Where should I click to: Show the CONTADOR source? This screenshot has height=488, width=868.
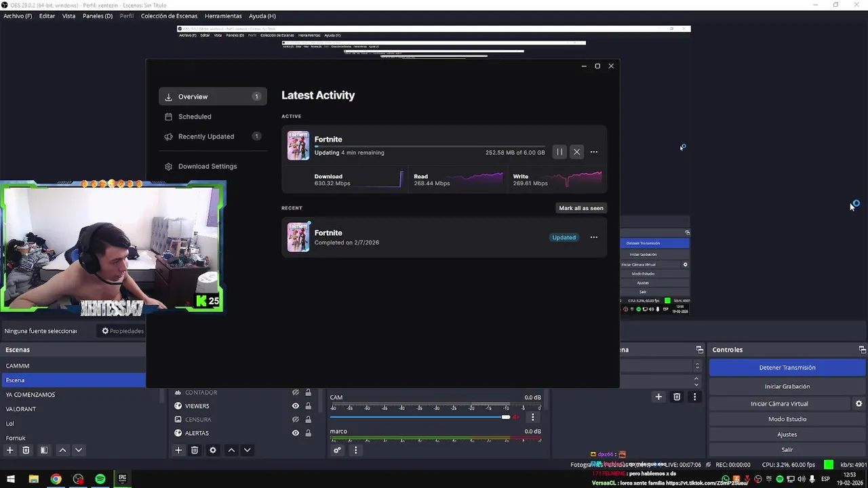pyautogui.click(x=296, y=392)
